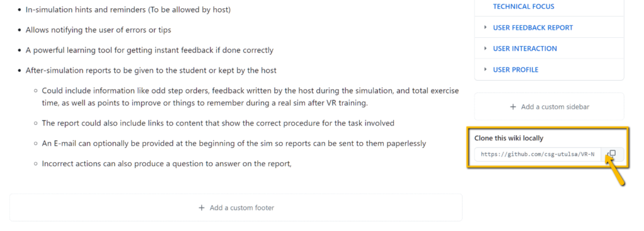Image resolution: width=644 pixels, height=231 pixels.
Task: Click the 'Allows notifying the user' bullet line
Action: click(98, 30)
